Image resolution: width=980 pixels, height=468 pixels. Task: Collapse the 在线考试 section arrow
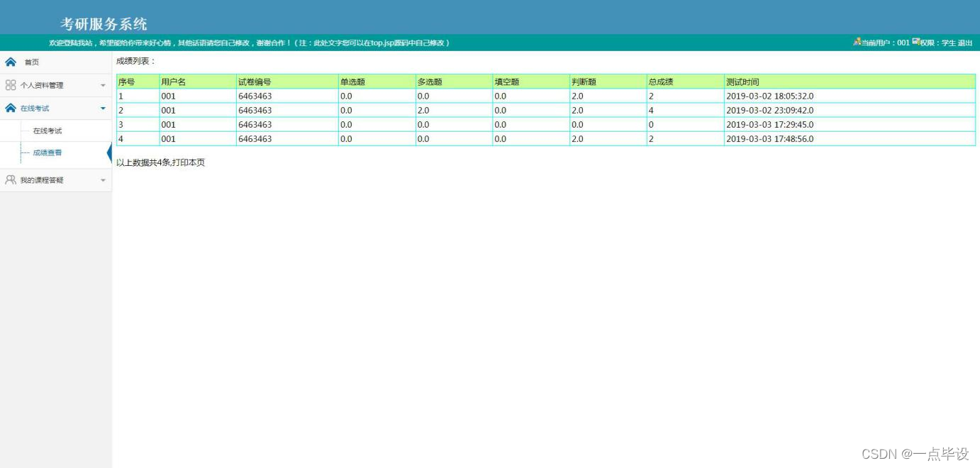point(103,108)
